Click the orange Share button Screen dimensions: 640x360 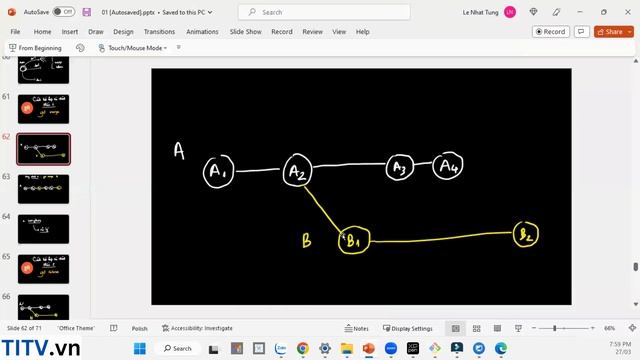coord(610,31)
